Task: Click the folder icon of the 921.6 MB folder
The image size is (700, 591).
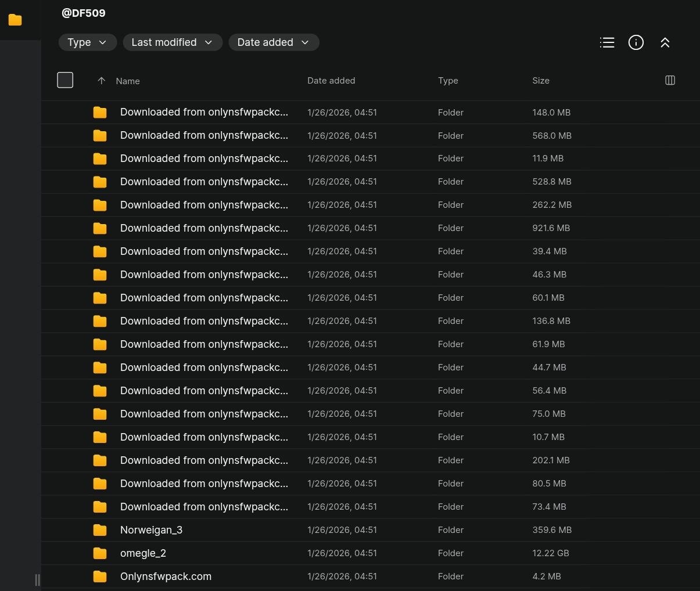Action: pos(100,228)
